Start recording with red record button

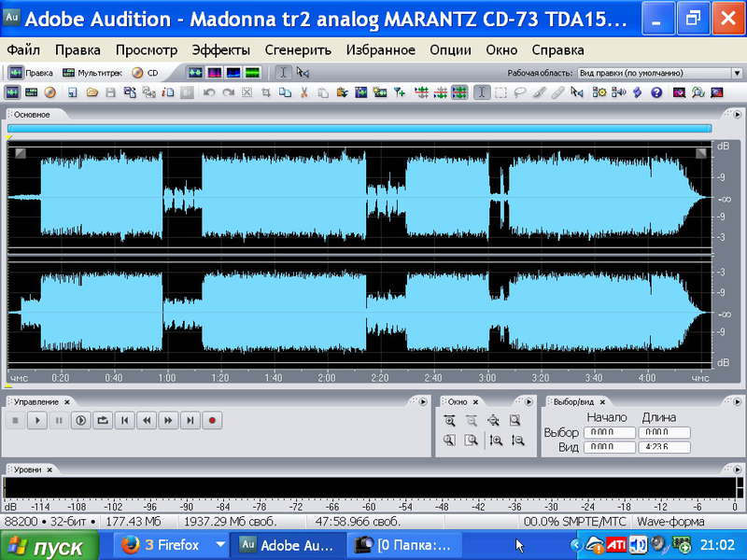pyautogui.click(x=212, y=421)
